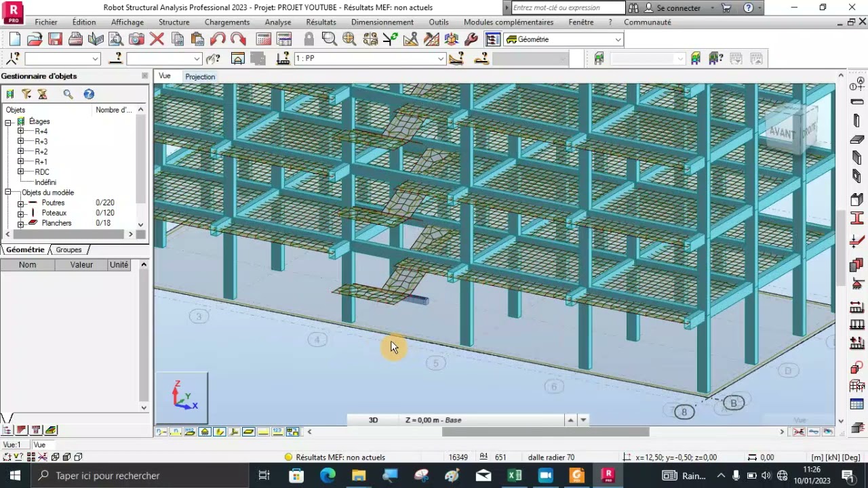Toggle supports symbols display icon
The height and width of the screenshot is (488, 868).
point(205,432)
